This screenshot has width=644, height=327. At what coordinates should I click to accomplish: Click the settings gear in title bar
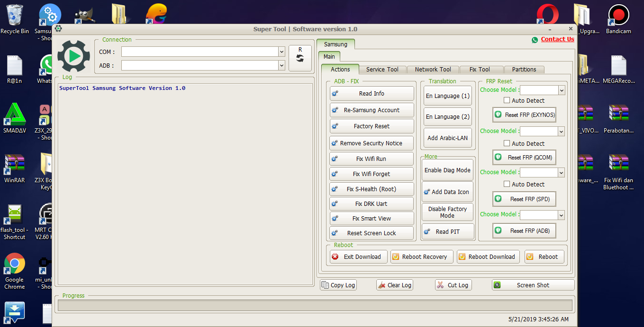58,29
